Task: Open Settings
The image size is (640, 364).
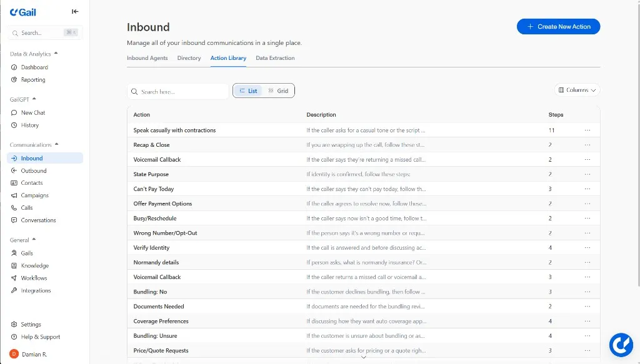Action: [31, 325]
